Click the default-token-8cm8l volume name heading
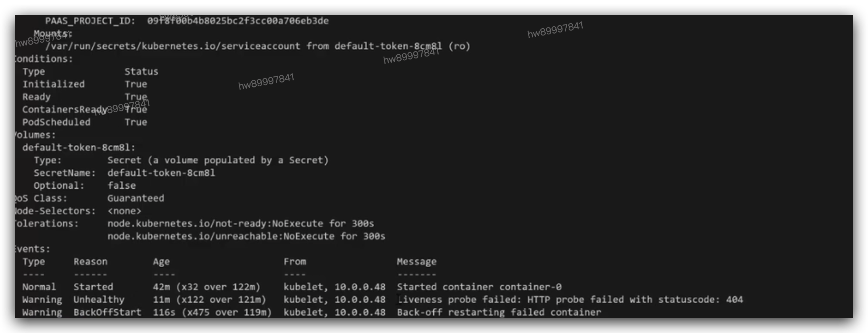868x333 pixels. point(79,147)
